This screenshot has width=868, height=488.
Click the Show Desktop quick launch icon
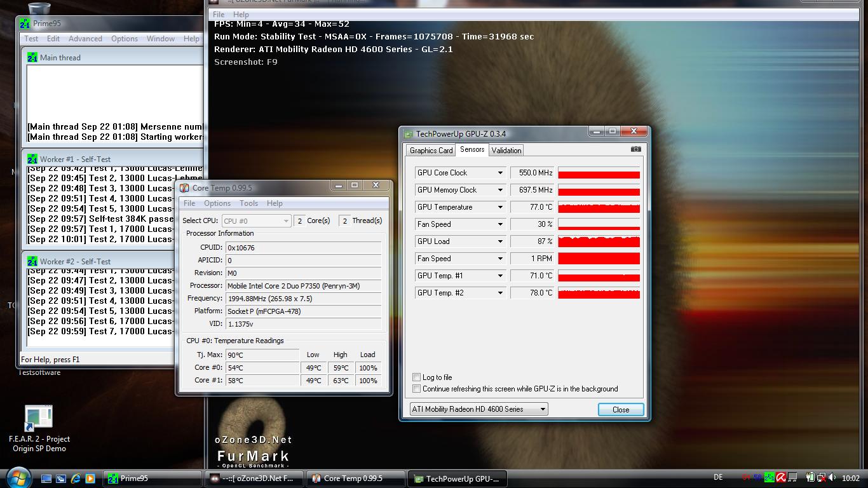pos(47,478)
